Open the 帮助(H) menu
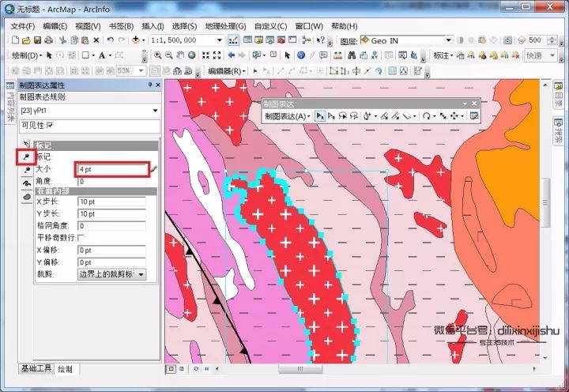The image size is (569, 392). [345, 26]
